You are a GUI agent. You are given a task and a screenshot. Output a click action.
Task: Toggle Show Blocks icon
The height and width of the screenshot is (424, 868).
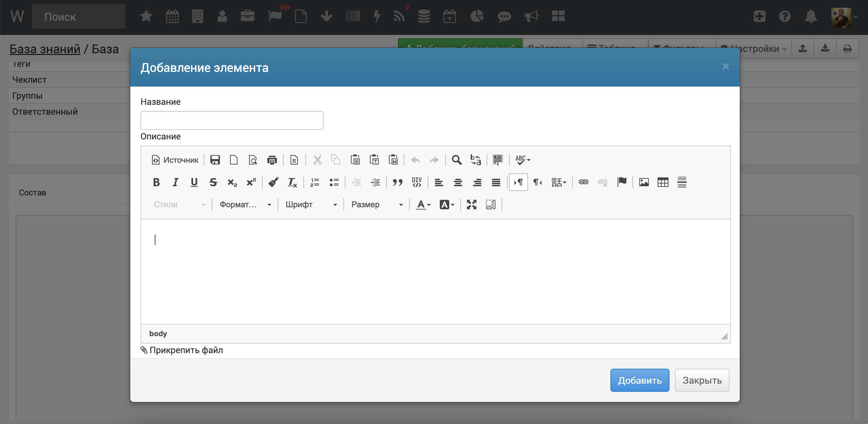(490, 205)
